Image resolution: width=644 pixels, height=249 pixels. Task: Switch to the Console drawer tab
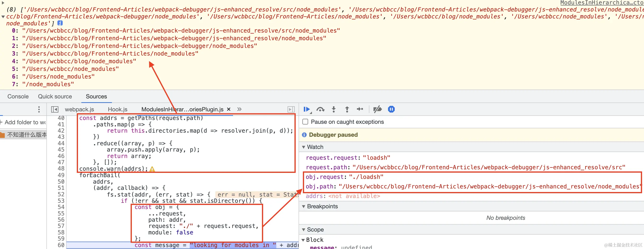click(18, 96)
